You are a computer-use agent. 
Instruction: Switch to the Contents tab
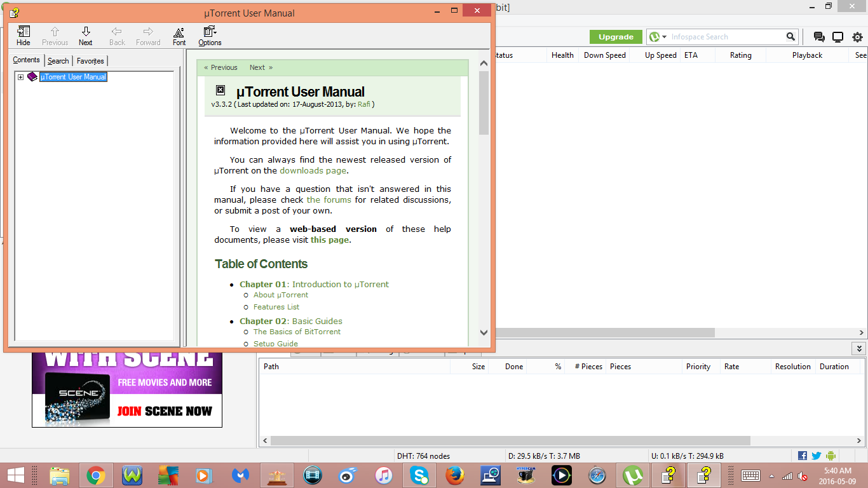(27, 60)
